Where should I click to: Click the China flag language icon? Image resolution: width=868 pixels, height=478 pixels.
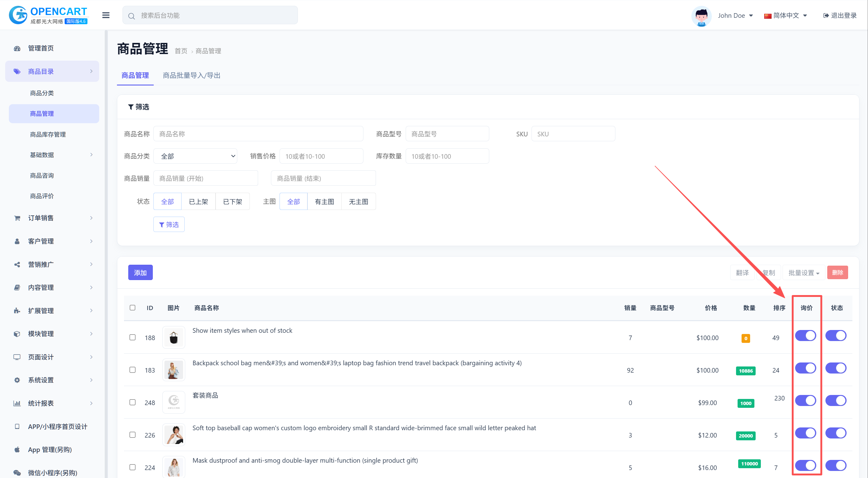(x=767, y=16)
